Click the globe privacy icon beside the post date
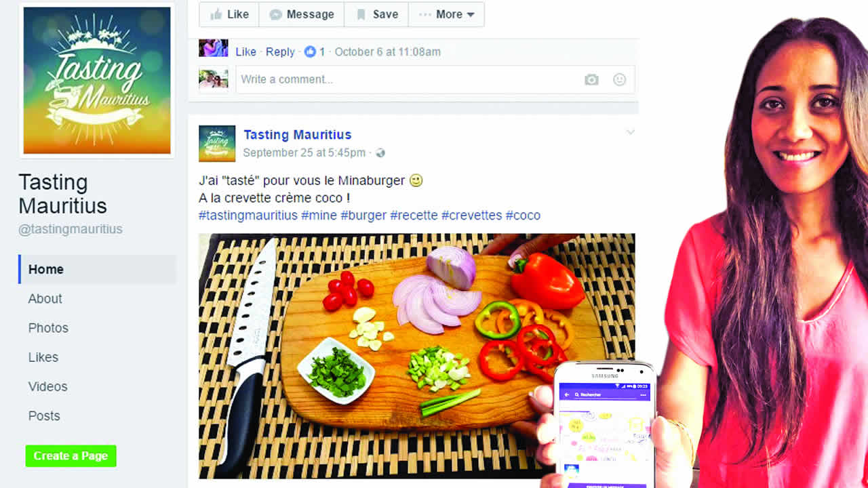This screenshot has height=488, width=868. [x=380, y=153]
